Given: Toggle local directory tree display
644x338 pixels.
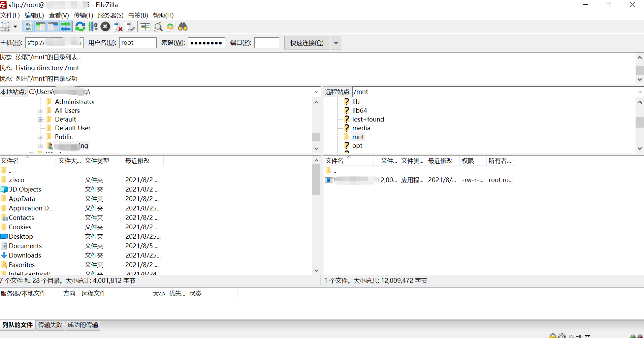Looking at the screenshot, I should point(41,27).
